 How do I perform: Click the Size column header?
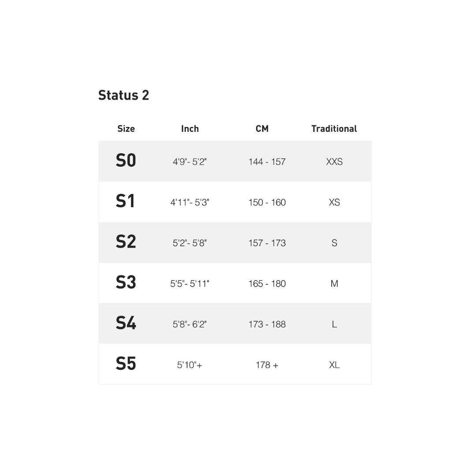point(126,129)
